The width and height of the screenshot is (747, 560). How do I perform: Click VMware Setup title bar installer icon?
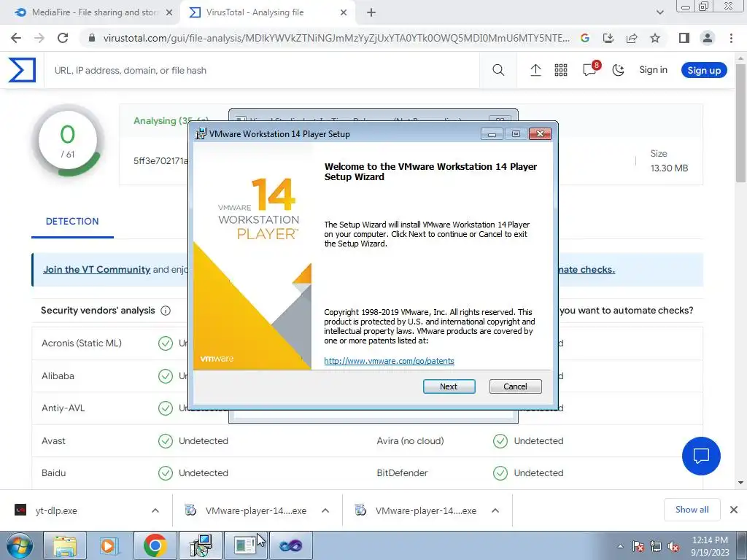[x=201, y=134]
